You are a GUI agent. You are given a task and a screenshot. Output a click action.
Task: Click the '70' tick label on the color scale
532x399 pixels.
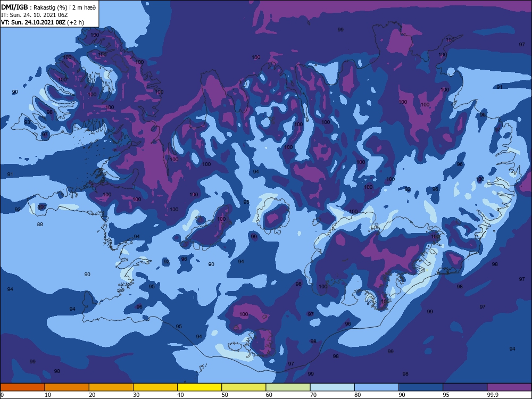click(x=313, y=395)
